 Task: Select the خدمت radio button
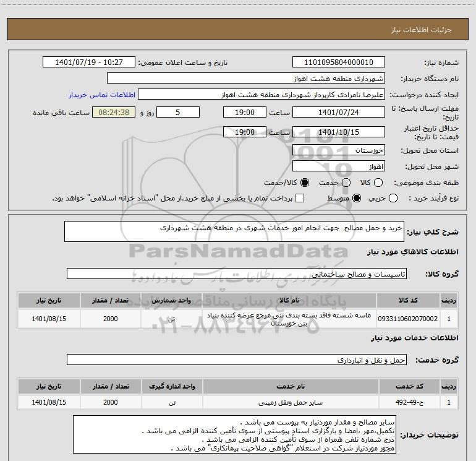(x=346, y=183)
